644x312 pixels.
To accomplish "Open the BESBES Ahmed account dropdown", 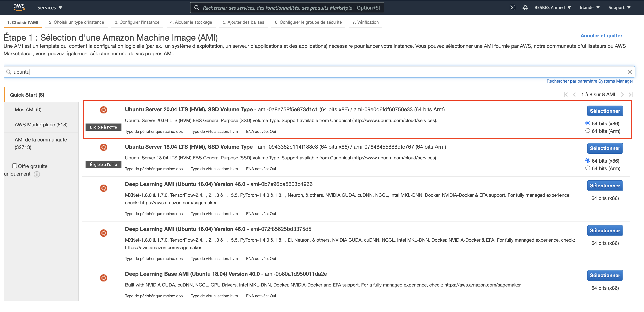I will [552, 8].
